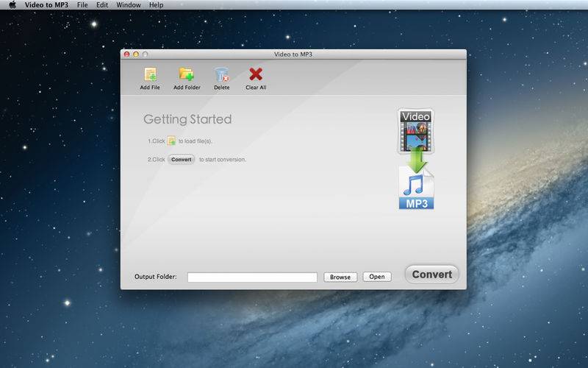Open the Help menu
The width and height of the screenshot is (588, 368).
(x=156, y=5)
